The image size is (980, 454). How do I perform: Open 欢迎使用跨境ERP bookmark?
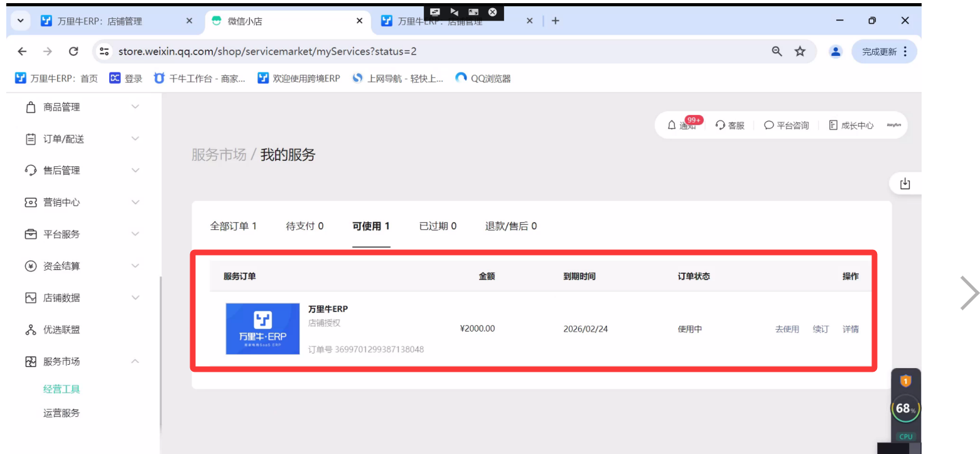tap(298, 78)
